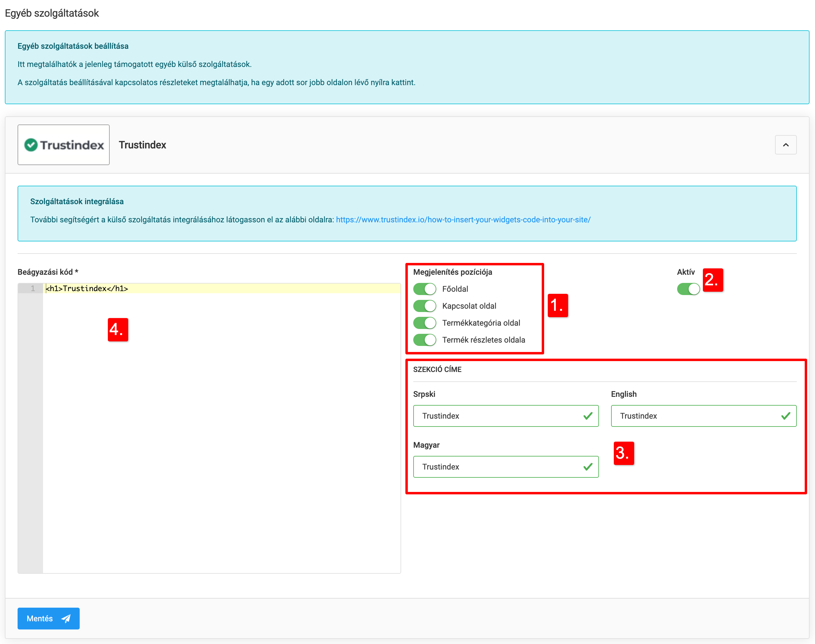Click the green checkmark in Srpski field
The image size is (815, 644).
click(x=587, y=416)
